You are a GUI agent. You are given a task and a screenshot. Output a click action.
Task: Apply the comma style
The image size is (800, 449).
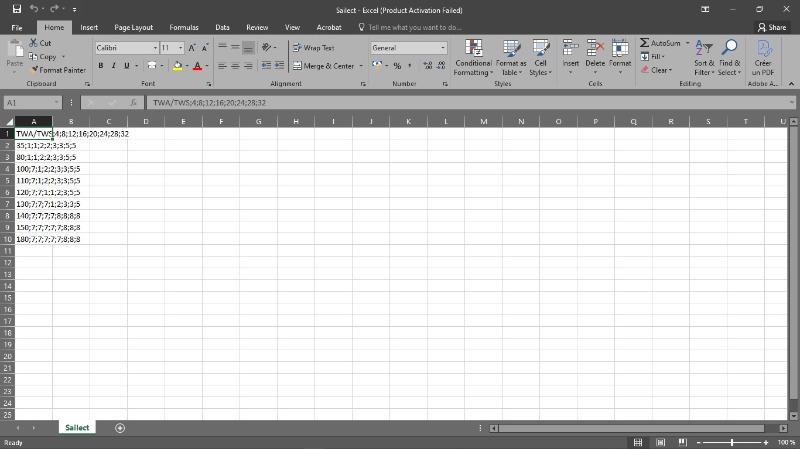point(409,66)
